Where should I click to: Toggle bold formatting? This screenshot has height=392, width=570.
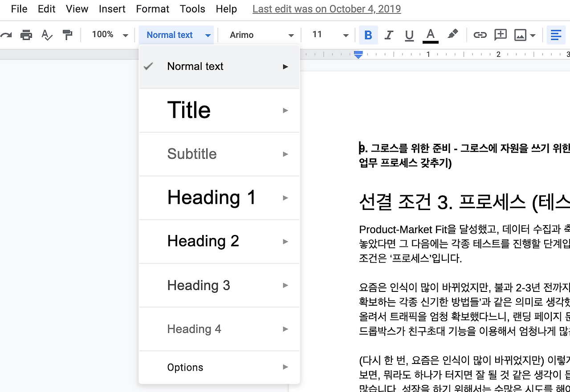click(368, 35)
